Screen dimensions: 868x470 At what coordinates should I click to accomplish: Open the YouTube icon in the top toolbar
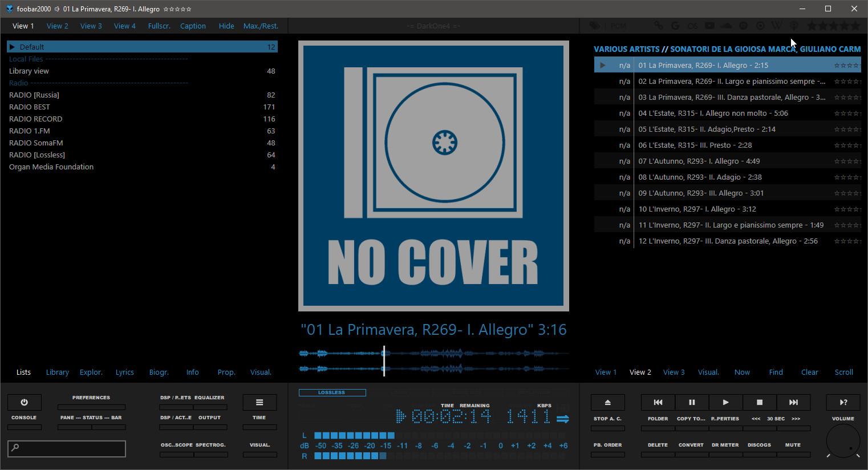point(709,26)
